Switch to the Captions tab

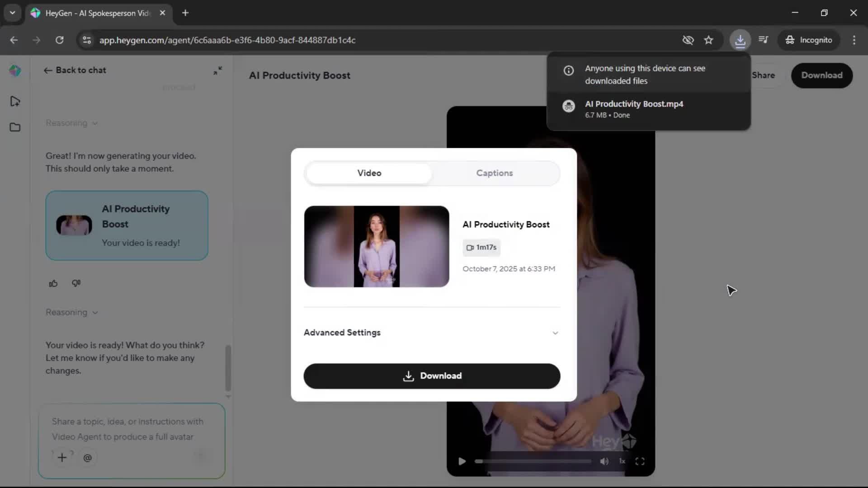tap(494, 173)
